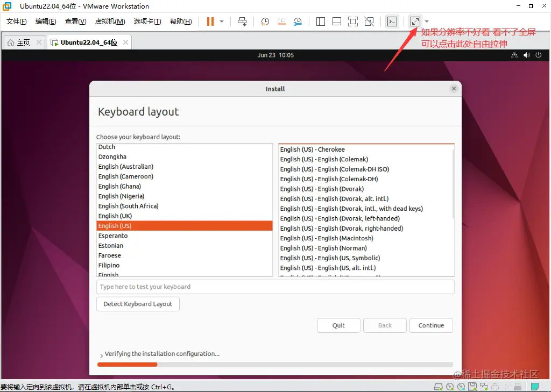The image size is (551, 392).
Task: Choose English (Dvorak, left-handed) variant
Action: tap(365, 218)
